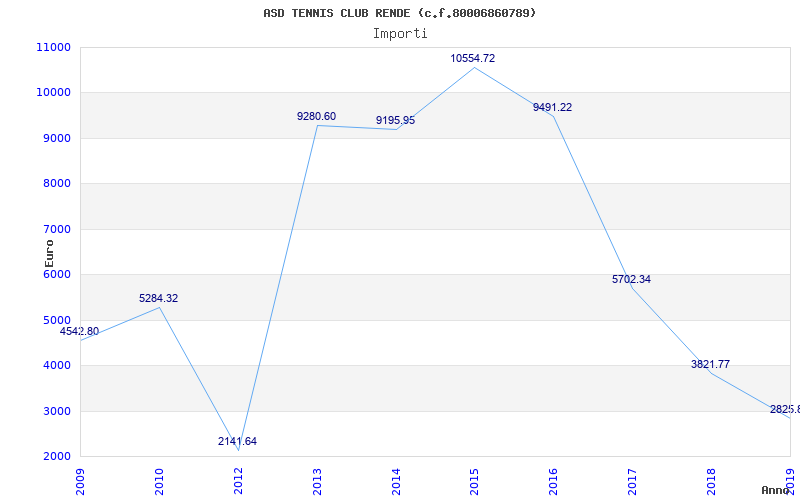The image size is (800, 500).
Task: Select the 10554.72 data label
Action: click(472, 58)
